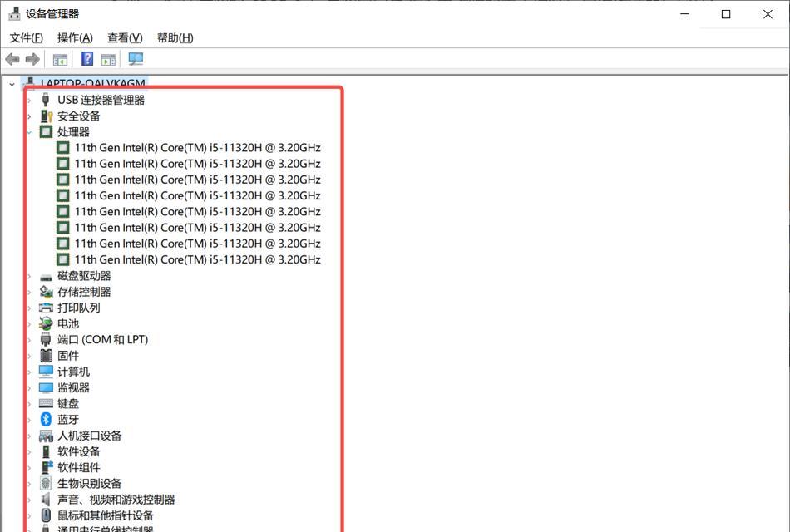Image resolution: width=790 pixels, height=532 pixels.
Task: Click the 端口 (COM 和 LPT) port icon
Action: coord(46,339)
